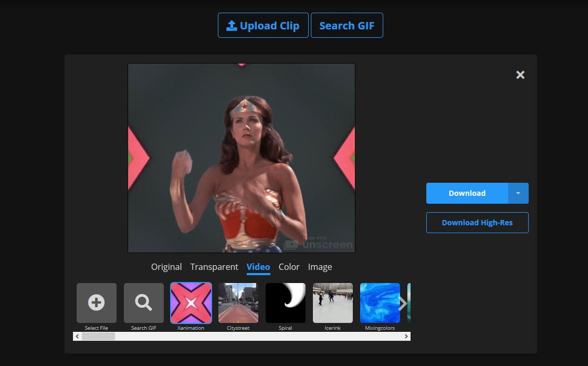Open the Color background tab

[289, 267]
